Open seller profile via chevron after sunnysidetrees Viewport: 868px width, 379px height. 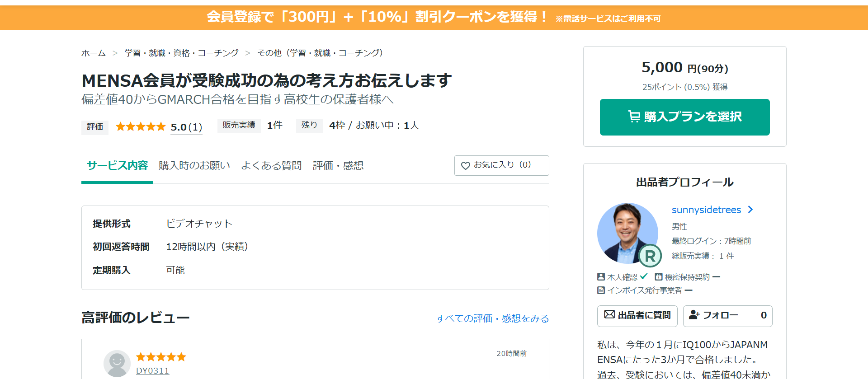coord(750,210)
